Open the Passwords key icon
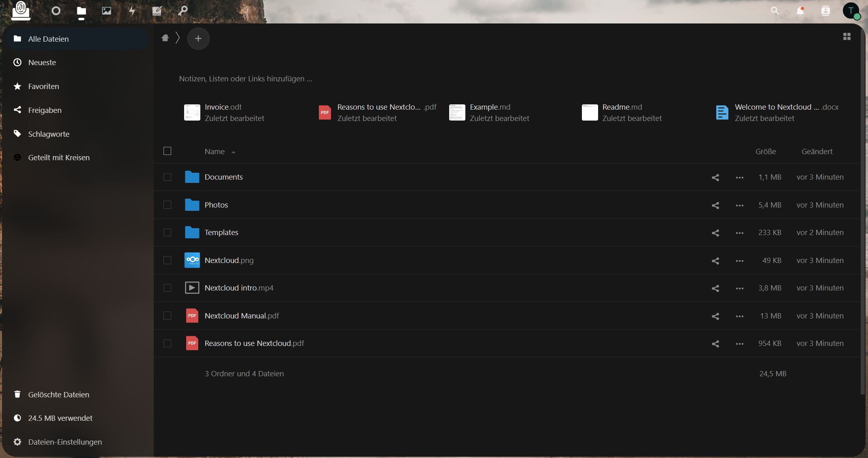The width and height of the screenshot is (868, 458). (x=183, y=11)
